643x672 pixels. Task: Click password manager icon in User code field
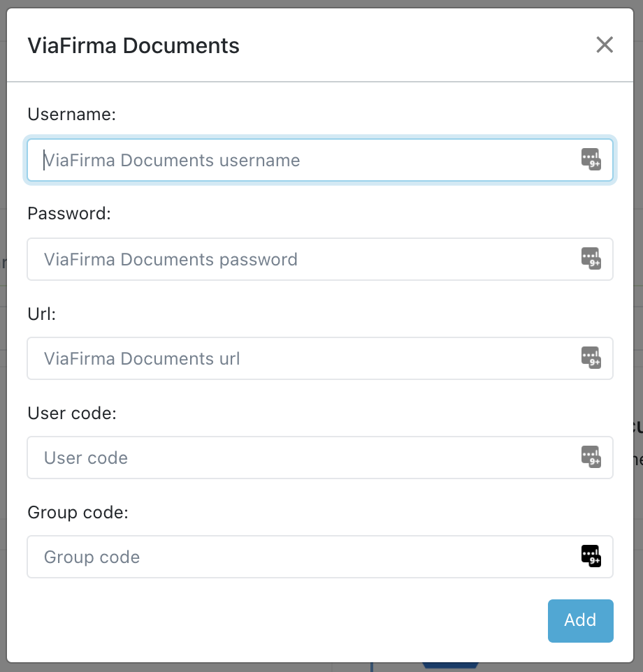click(x=591, y=458)
